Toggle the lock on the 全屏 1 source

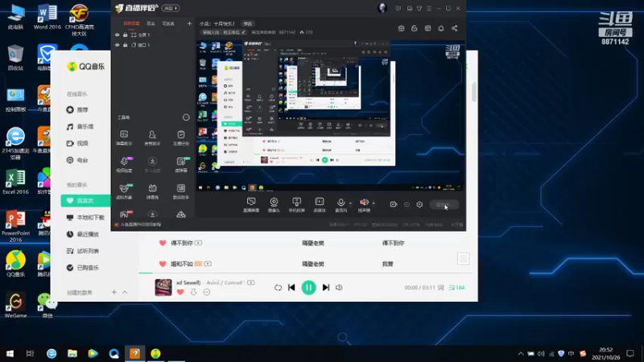pos(126,35)
